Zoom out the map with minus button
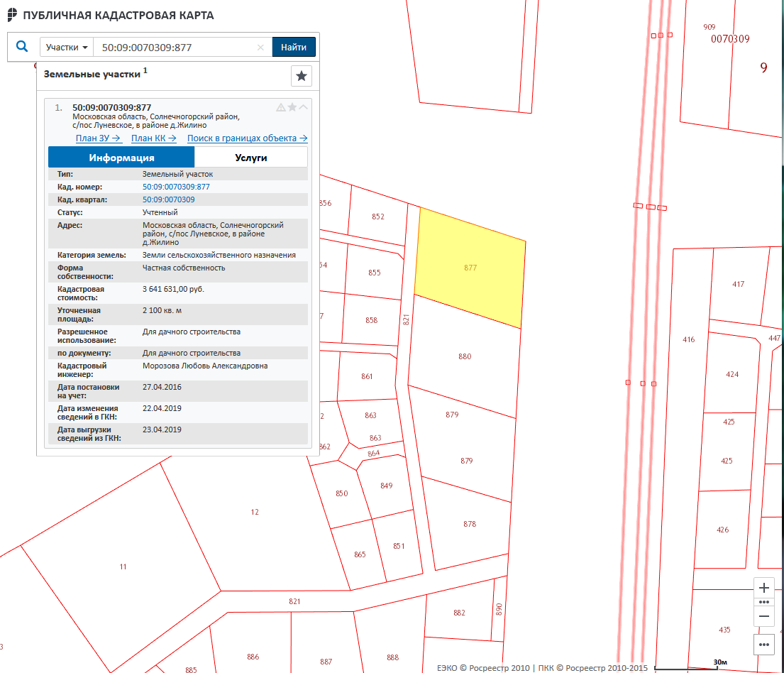 tap(764, 616)
